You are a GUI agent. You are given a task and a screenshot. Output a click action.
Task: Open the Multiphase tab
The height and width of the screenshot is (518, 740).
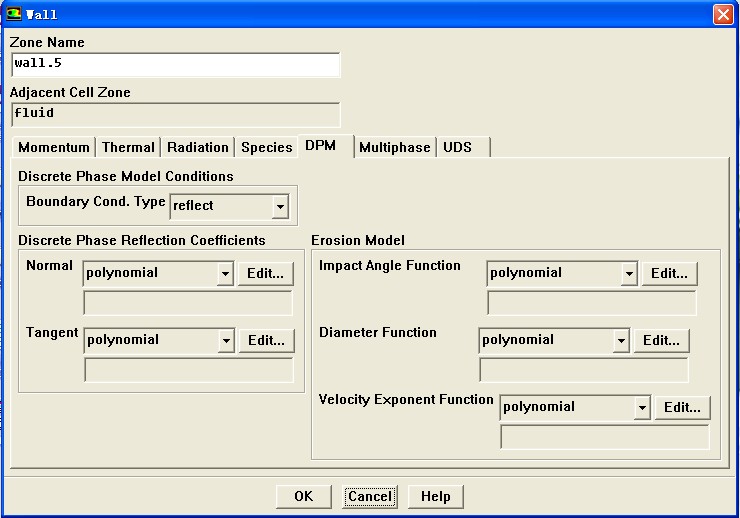[x=394, y=147]
